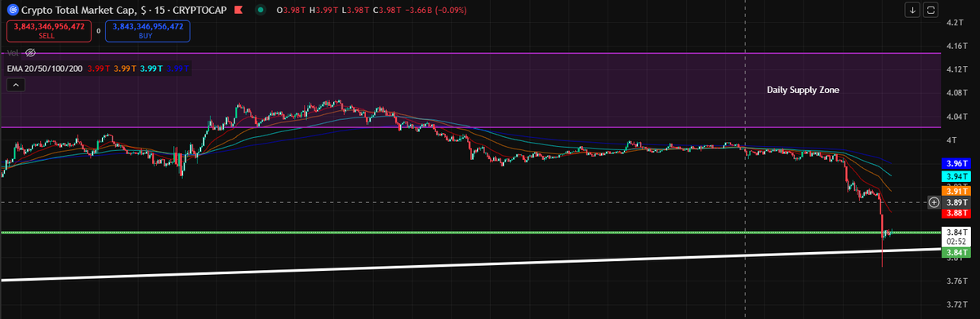Click the spread value 0 between Sell and Buy
The height and width of the screenshot is (319, 980).
(x=99, y=31)
